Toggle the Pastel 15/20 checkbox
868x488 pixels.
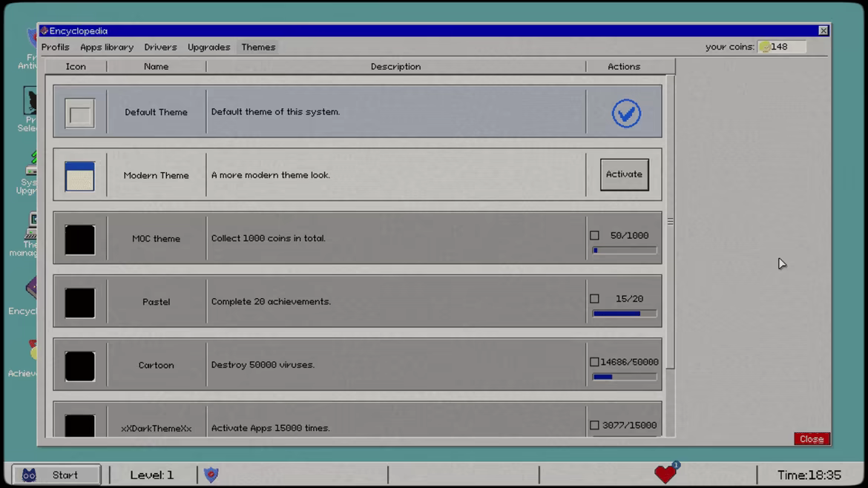coord(594,299)
